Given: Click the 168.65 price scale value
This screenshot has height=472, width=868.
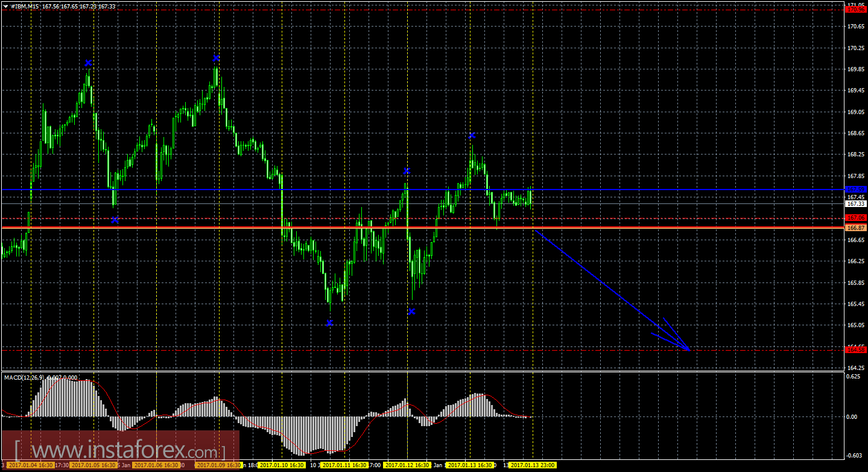Looking at the screenshot, I should pyautogui.click(x=856, y=133).
